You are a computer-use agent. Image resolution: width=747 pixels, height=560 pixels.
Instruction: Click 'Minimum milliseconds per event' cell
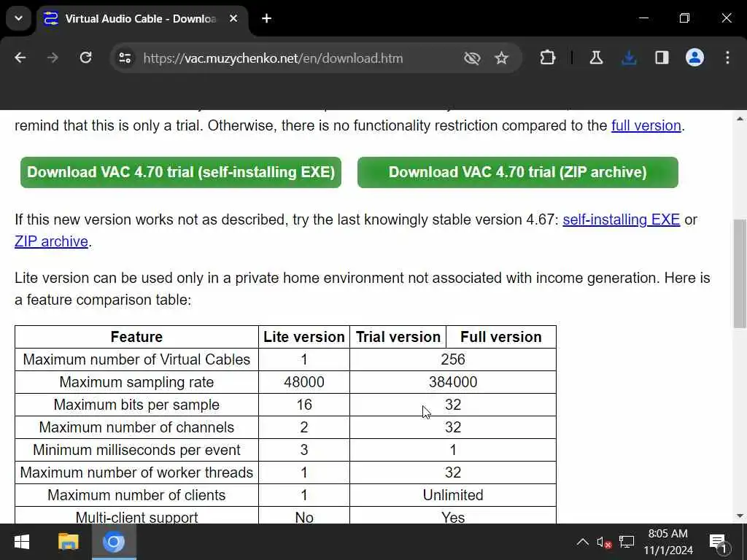click(136, 450)
